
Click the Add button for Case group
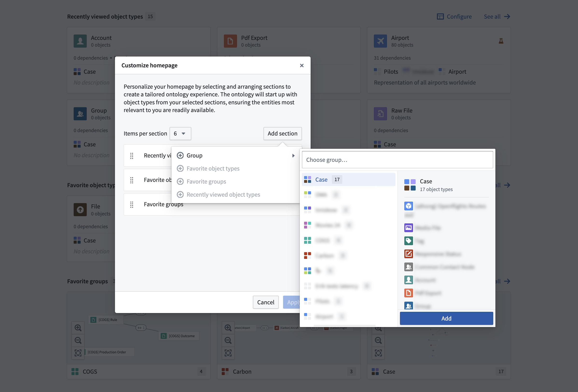point(446,318)
